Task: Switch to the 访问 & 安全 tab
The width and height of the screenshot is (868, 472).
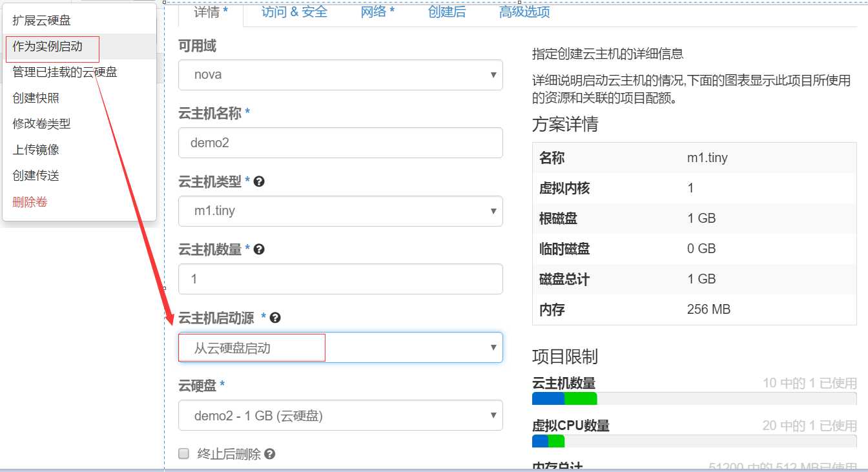Action: pyautogui.click(x=294, y=12)
